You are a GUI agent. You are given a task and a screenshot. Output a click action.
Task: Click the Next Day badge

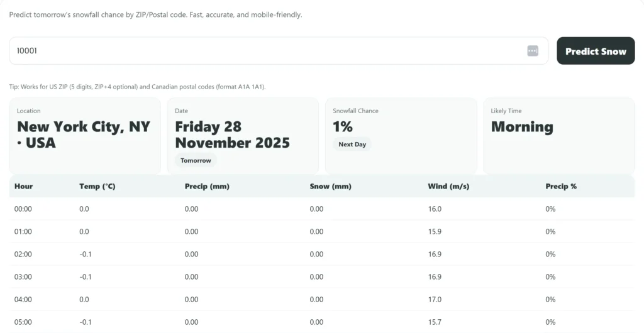pyautogui.click(x=352, y=145)
